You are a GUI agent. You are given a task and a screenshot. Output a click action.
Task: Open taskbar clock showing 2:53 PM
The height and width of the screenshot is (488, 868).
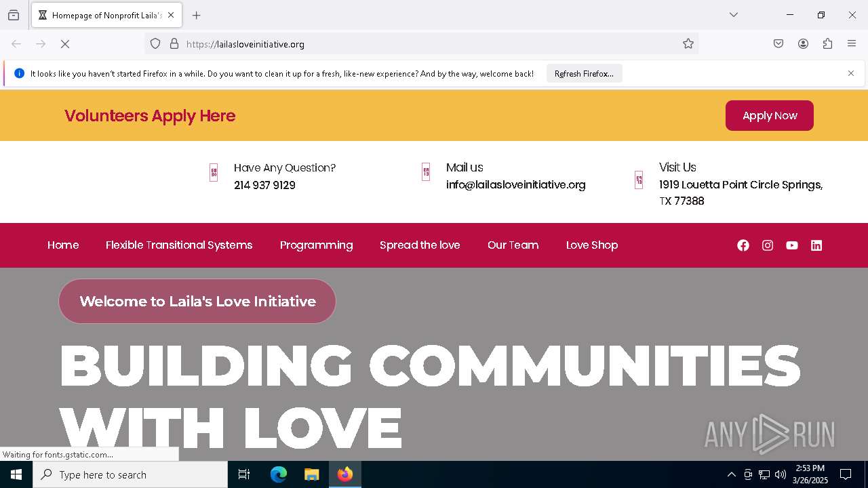(810, 474)
